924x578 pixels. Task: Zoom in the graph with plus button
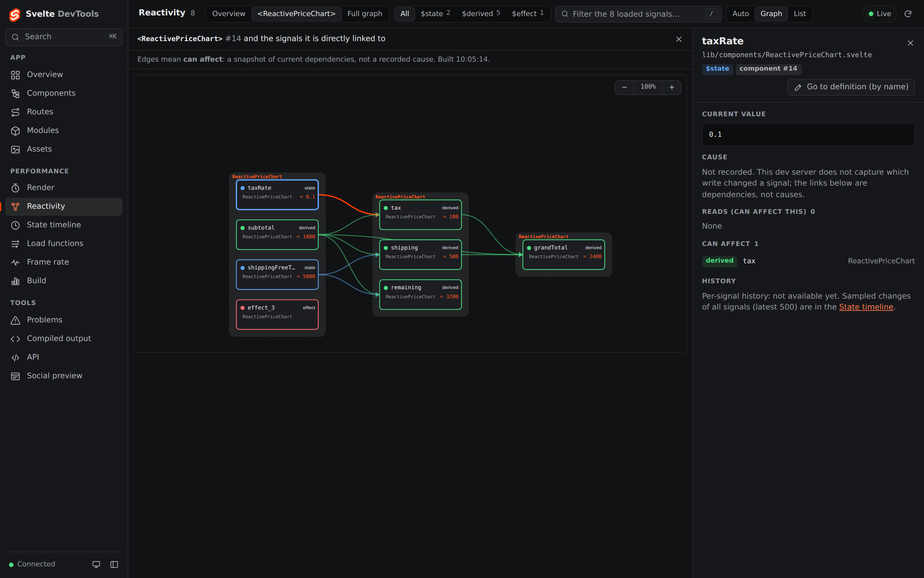pyautogui.click(x=672, y=87)
